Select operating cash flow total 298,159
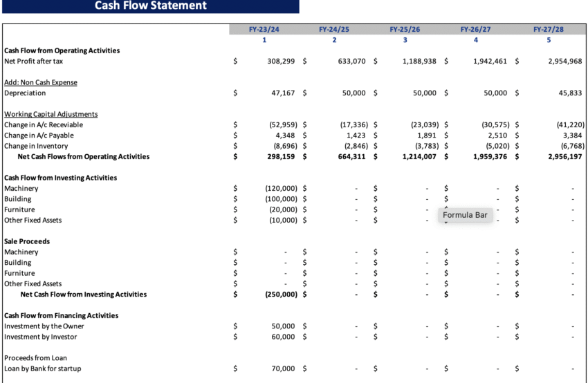Image resolution: width=588 pixels, height=383 pixels. pyautogui.click(x=281, y=157)
